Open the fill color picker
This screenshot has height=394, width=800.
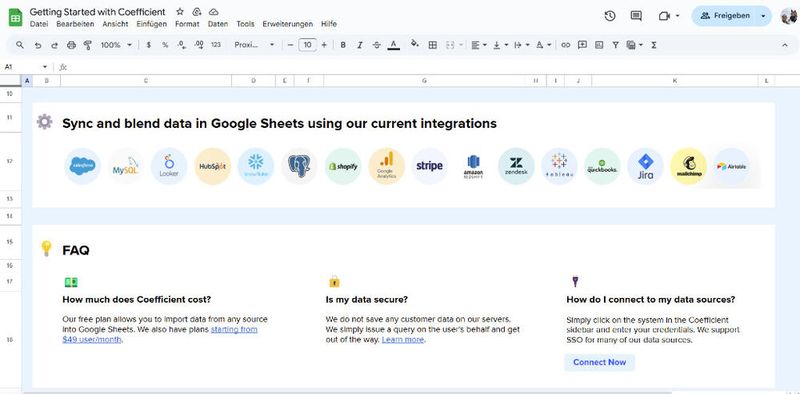[415, 45]
